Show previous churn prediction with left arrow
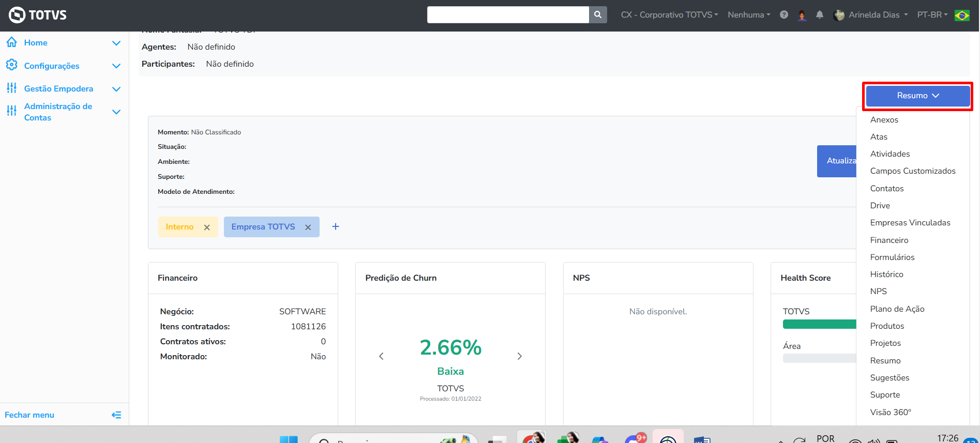Image resolution: width=980 pixels, height=443 pixels. 381,356
